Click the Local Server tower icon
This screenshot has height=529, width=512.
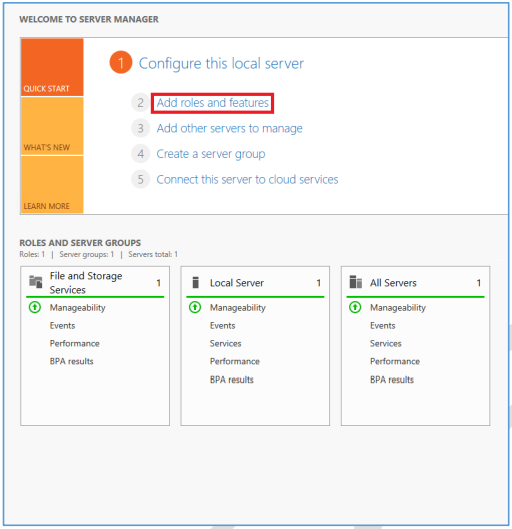[x=195, y=282]
